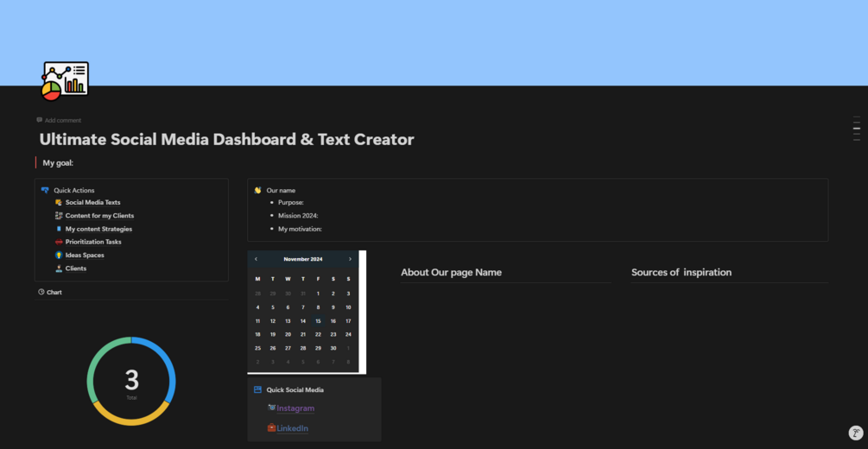Click the Quick Actions label
The width and height of the screenshot is (868, 449).
[x=74, y=190]
